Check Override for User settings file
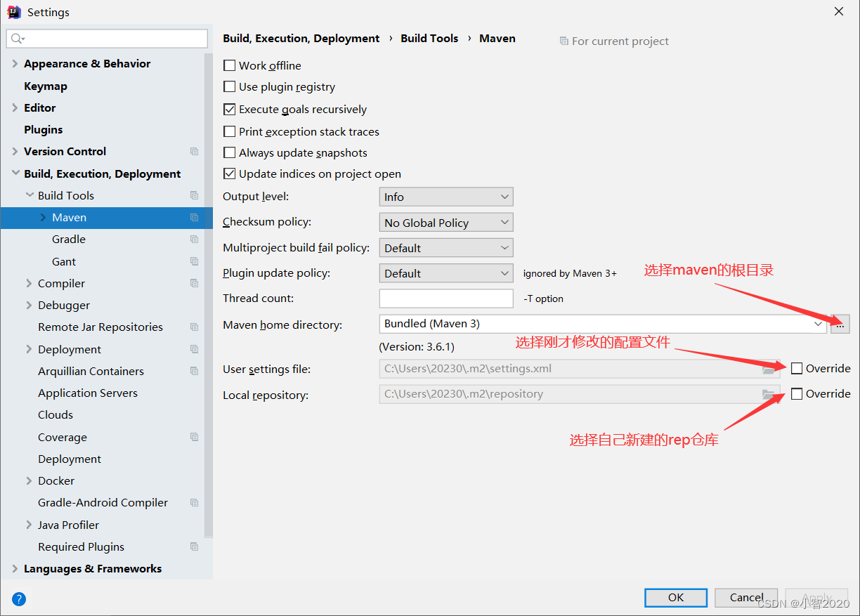The height and width of the screenshot is (616, 860). pyautogui.click(x=797, y=369)
